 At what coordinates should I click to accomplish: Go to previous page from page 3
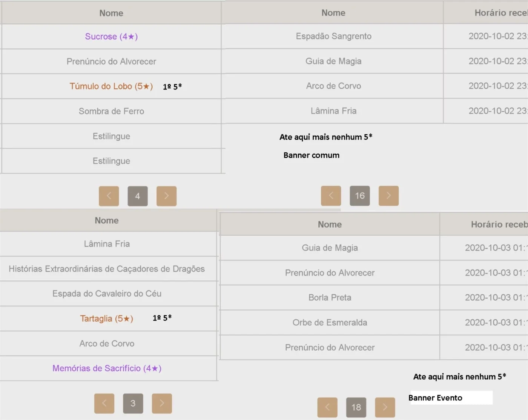[x=104, y=403]
